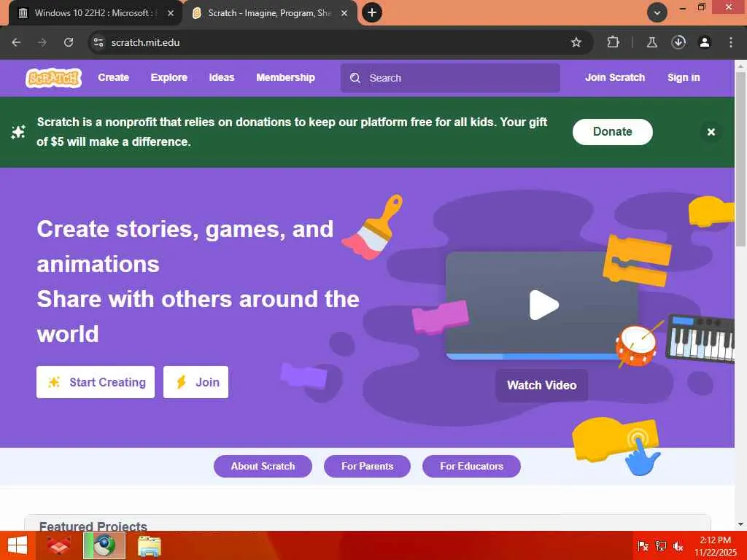Screen dimensions: 747x560
Task: Open the red box app in taskbar
Action: (x=59, y=545)
